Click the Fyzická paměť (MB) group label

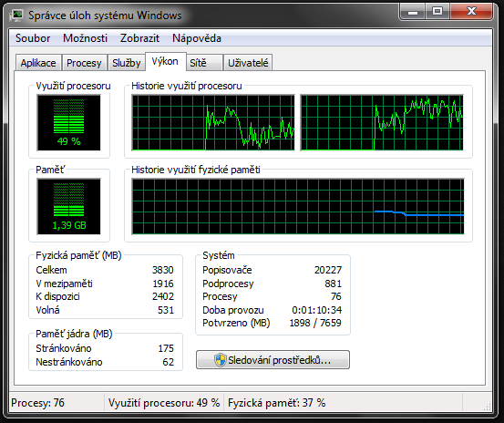click(78, 255)
